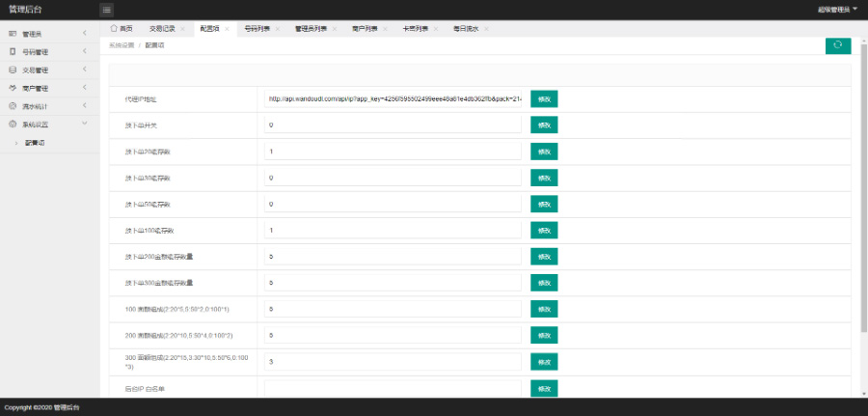The height and width of the screenshot is (416, 868).
Task: Switch to the 管理员列表 tab
Action: (310, 29)
